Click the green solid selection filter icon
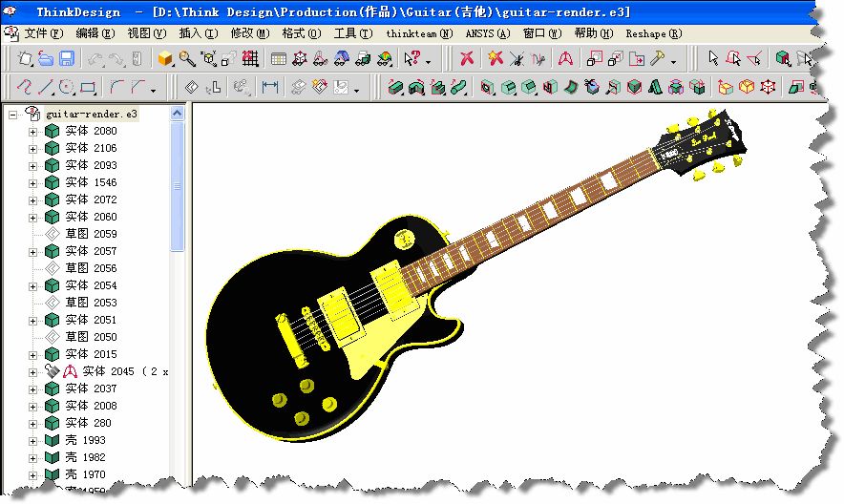 coord(783,58)
